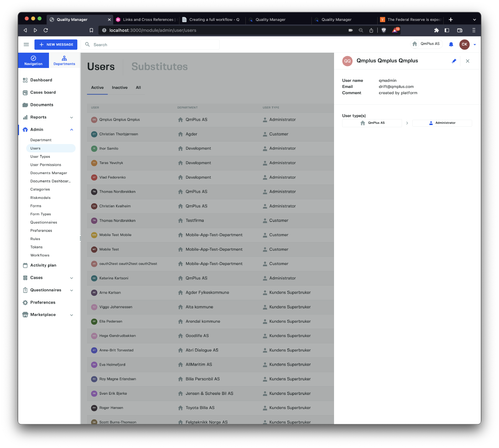The height and width of the screenshot is (448, 499).
Task: Expand the Reports menu section
Action: point(72,118)
